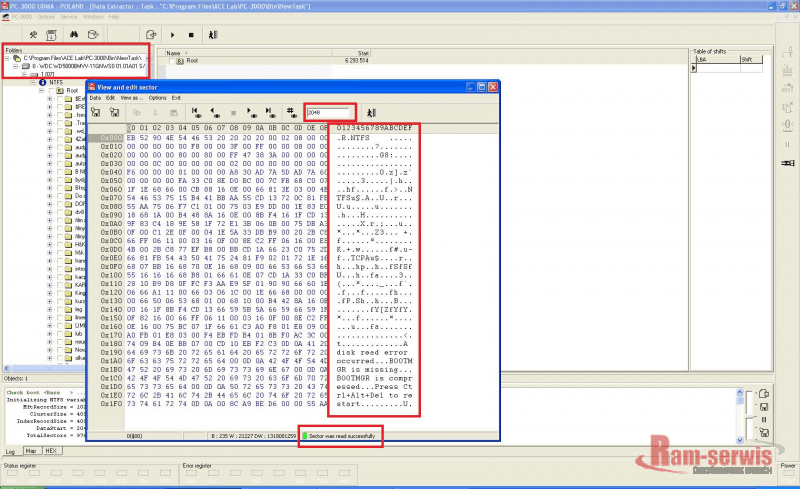Jump to last sector in sector editor

268,112
